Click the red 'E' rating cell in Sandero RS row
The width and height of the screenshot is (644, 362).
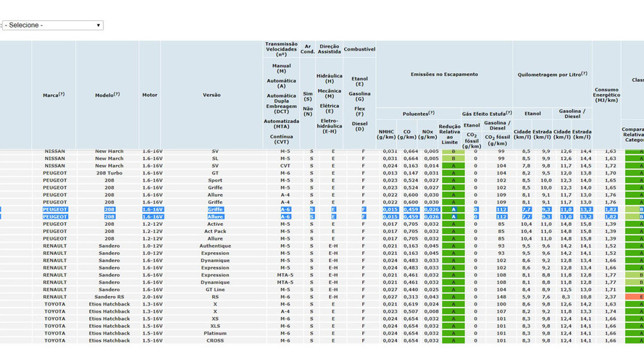[x=635, y=297]
